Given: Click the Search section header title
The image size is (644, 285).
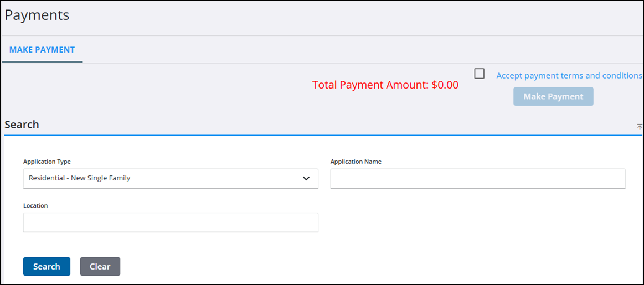Looking at the screenshot, I should click(x=22, y=125).
